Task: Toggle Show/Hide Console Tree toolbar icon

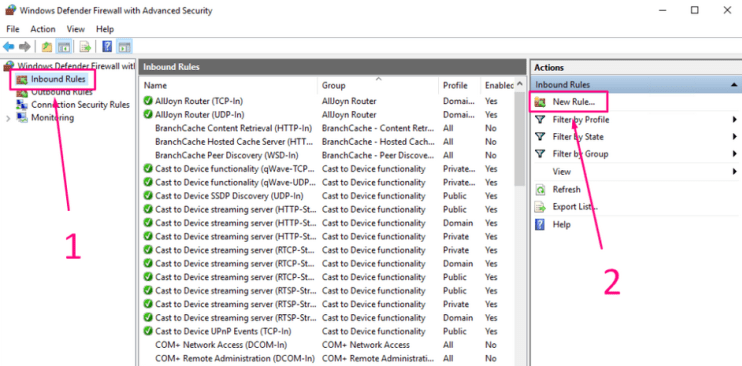Action: coord(63,46)
